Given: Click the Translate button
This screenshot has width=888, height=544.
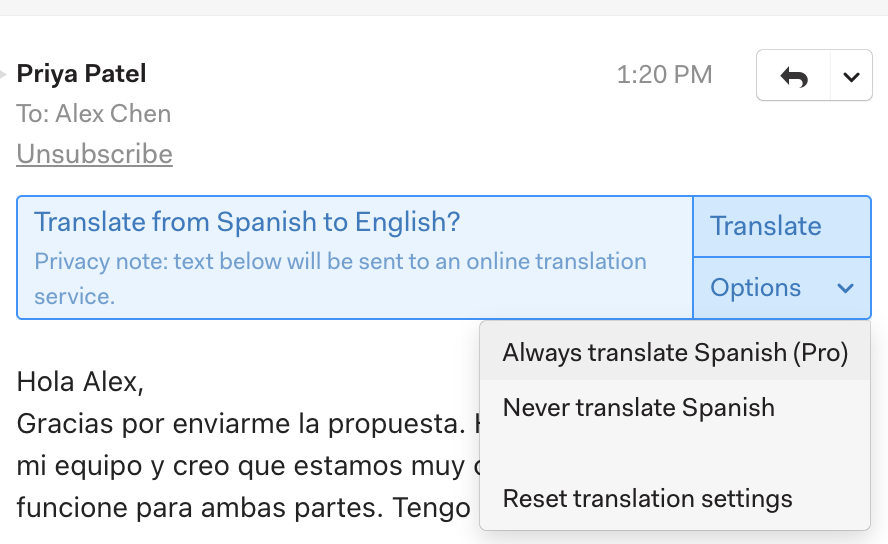Looking at the screenshot, I should [x=782, y=226].
